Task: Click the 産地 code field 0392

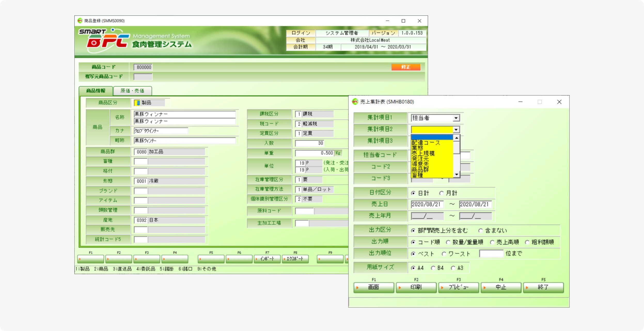Action: click(141, 220)
